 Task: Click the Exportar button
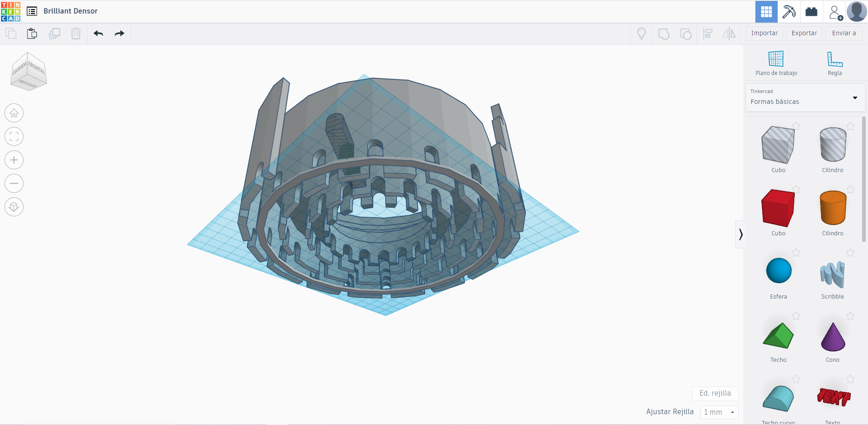point(804,33)
